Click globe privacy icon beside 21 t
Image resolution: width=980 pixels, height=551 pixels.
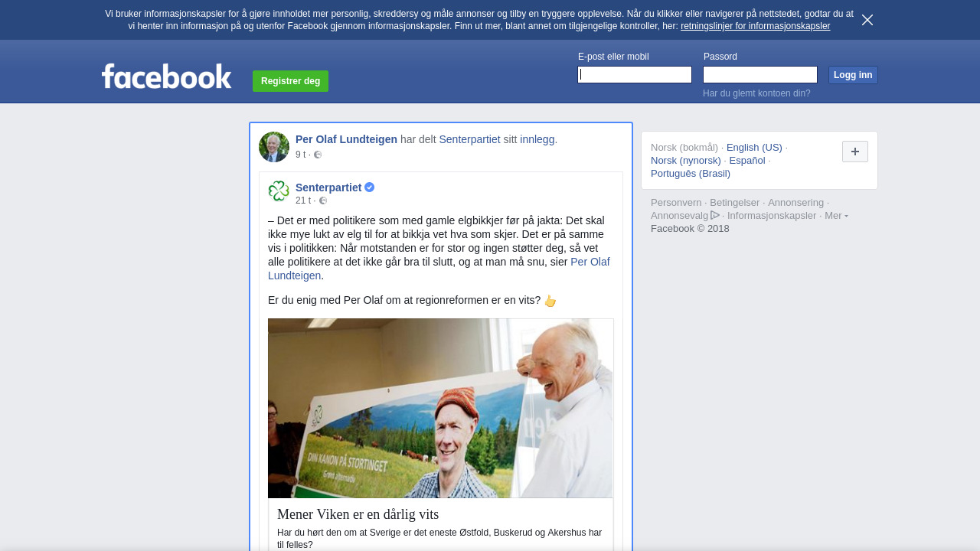point(323,201)
